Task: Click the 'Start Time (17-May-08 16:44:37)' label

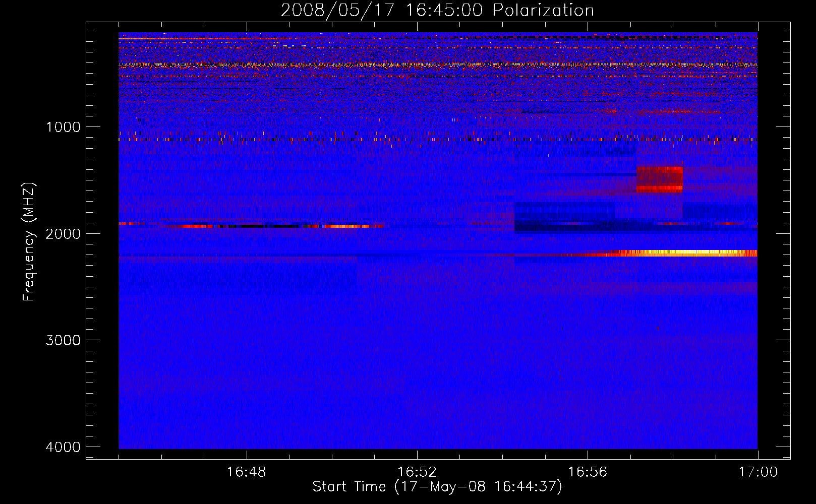Action: point(437,487)
